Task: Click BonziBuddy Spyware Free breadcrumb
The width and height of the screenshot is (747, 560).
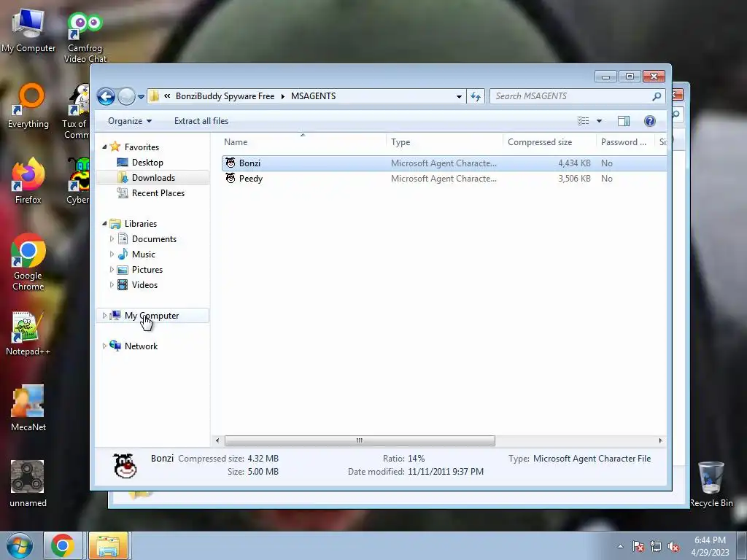Action: pyautogui.click(x=225, y=96)
